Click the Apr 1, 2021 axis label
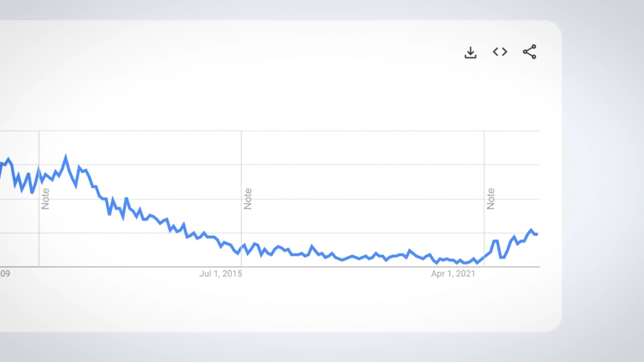The height and width of the screenshot is (362, 644). click(454, 273)
